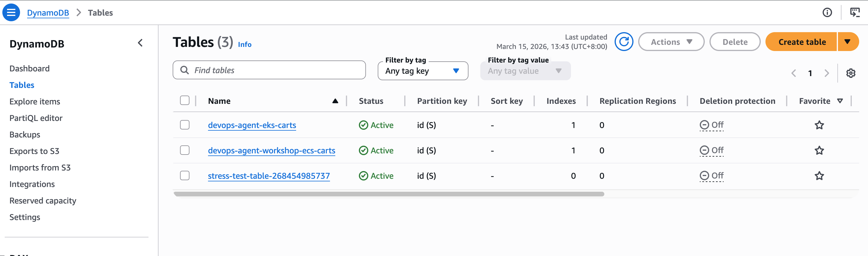The height and width of the screenshot is (256, 868).
Task: Star the stress-test-table-268454985737 table
Action: tap(819, 176)
